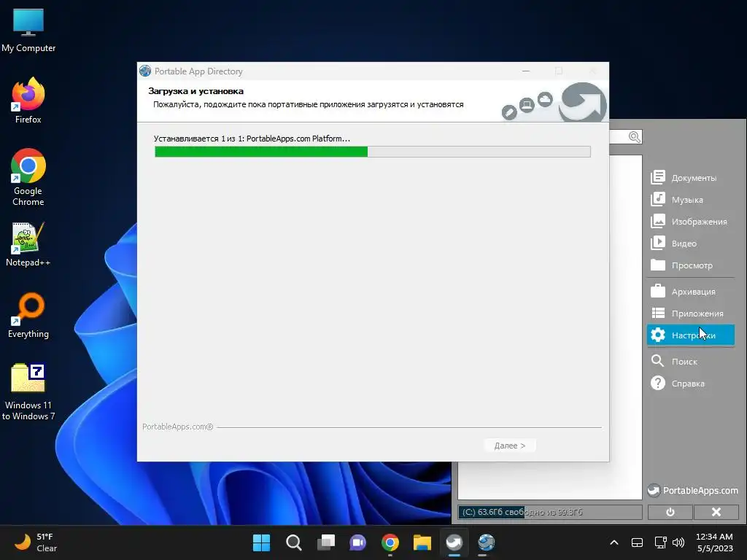
Task: Open the weather widget 51°F Clear
Action: pos(36,542)
